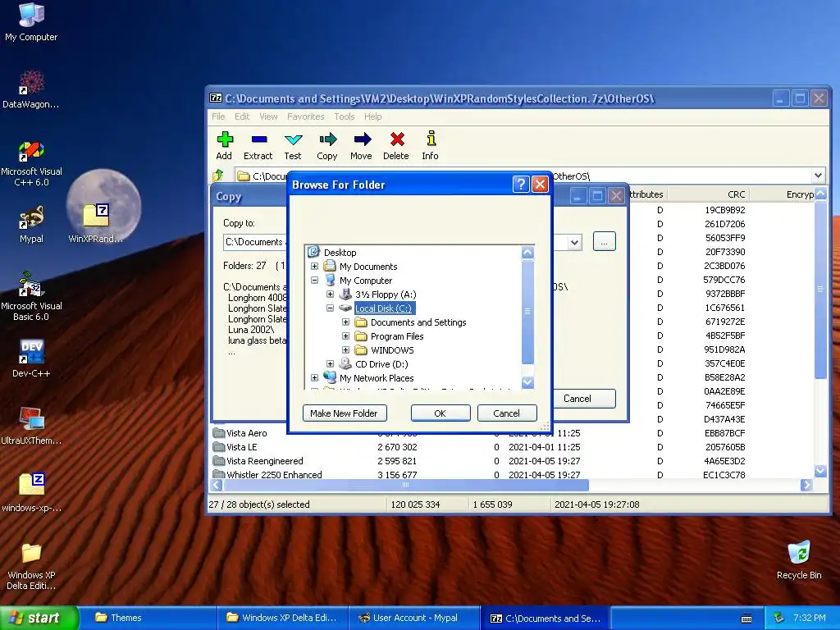Click the keyboard icon in the system tray
Viewport: 840px width, 630px height.
click(x=746, y=619)
